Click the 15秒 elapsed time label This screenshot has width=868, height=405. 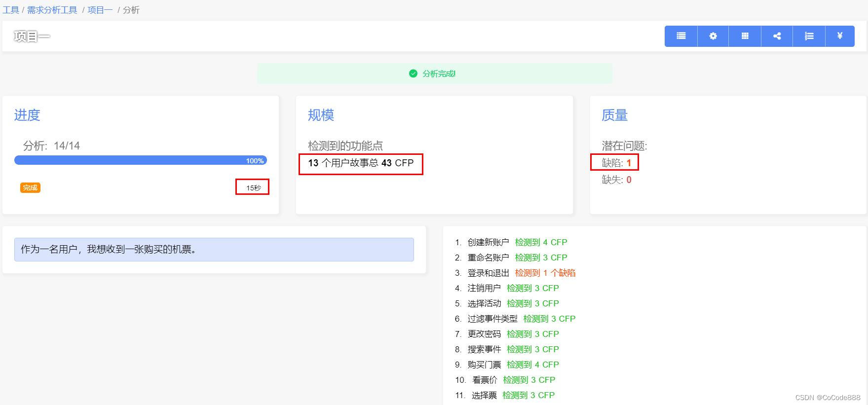[x=254, y=188]
